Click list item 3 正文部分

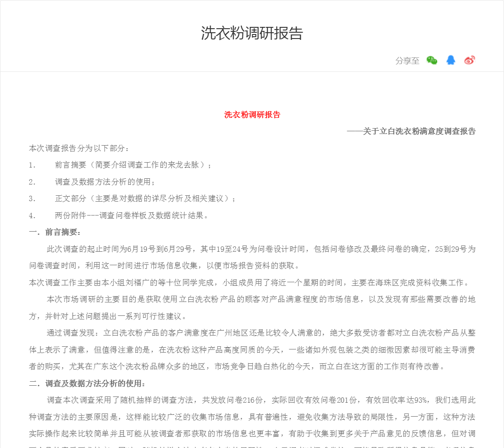tap(132, 198)
